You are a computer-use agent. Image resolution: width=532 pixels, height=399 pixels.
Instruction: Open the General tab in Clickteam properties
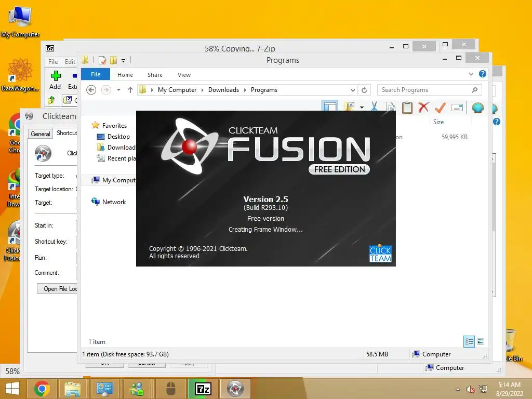tap(41, 134)
